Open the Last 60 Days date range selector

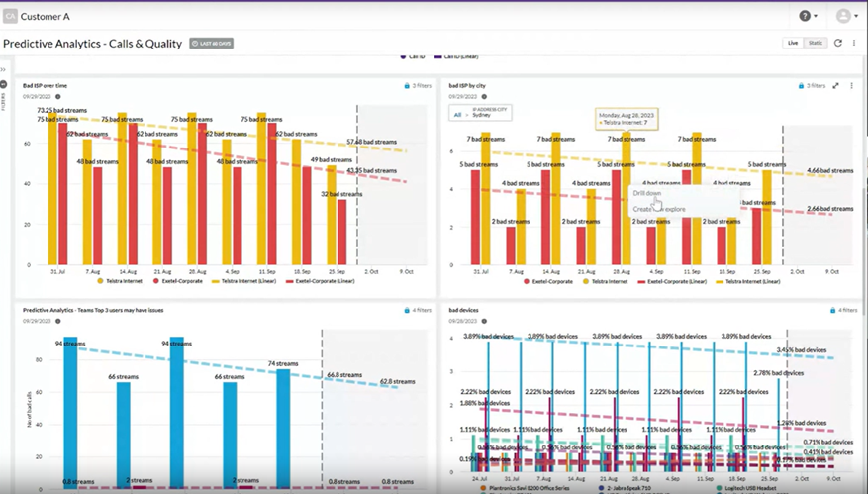pyautogui.click(x=212, y=44)
